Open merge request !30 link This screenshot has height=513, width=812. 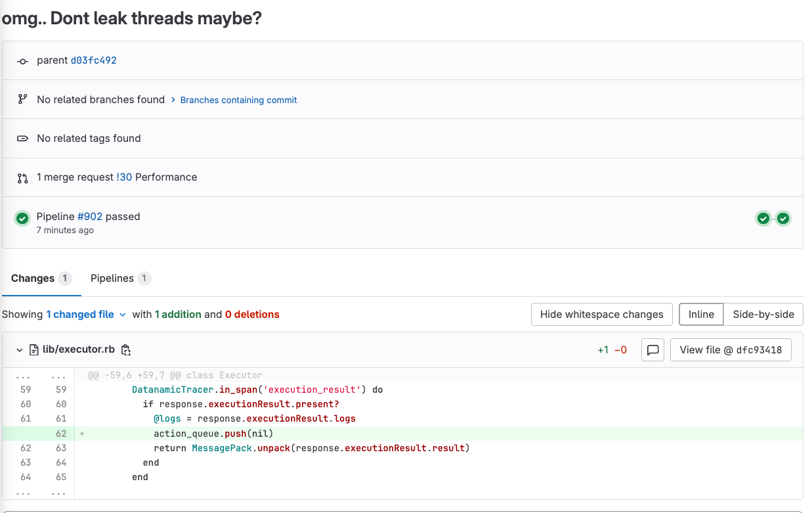tap(124, 177)
